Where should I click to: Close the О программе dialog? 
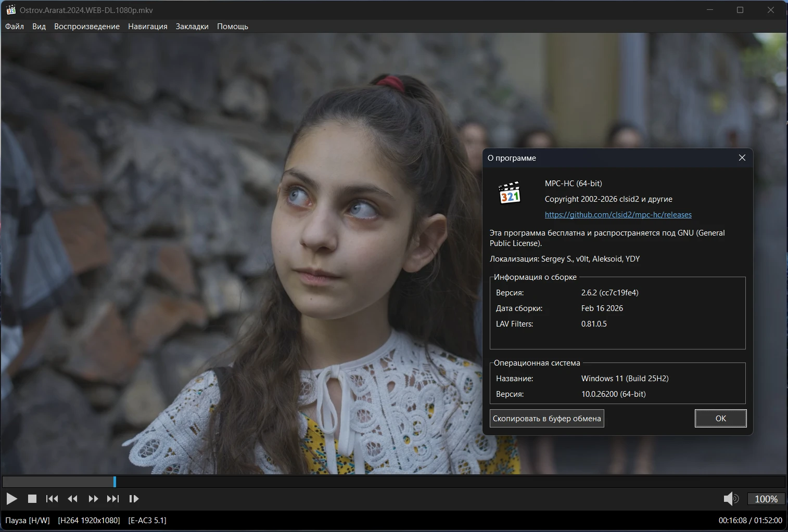tap(742, 158)
